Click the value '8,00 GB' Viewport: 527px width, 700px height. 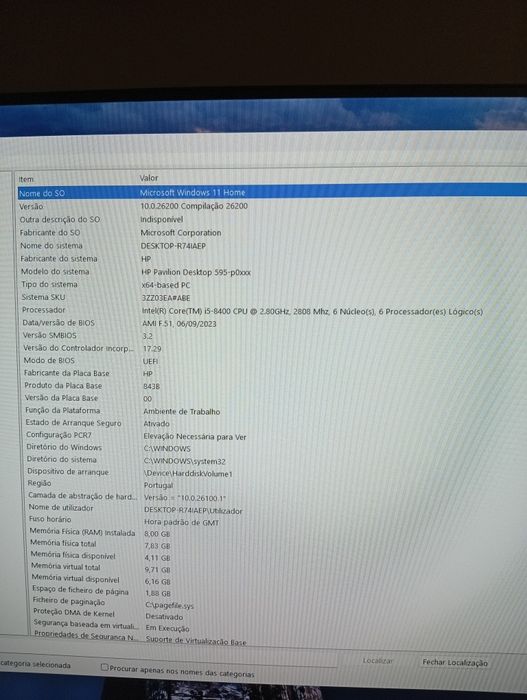click(157, 533)
